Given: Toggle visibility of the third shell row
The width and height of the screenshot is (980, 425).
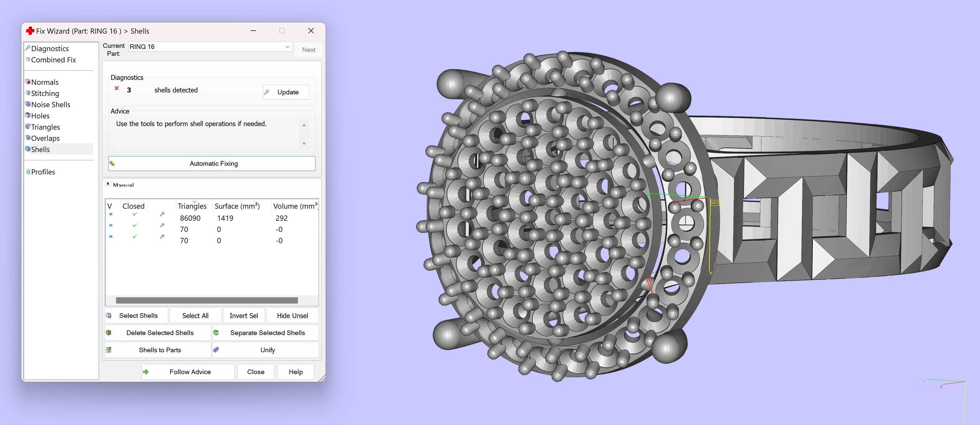Looking at the screenshot, I should point(111,237).
